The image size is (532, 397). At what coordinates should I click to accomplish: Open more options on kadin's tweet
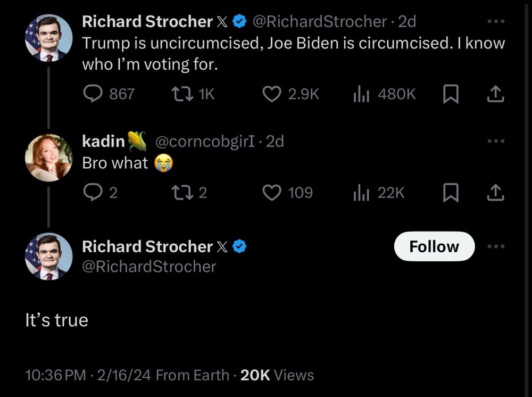point(495,142)
